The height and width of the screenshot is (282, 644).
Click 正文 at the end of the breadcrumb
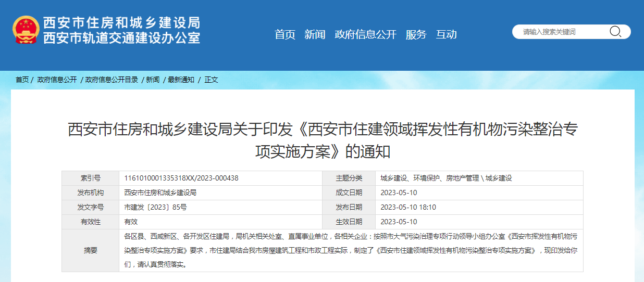click(x=211, y=80)
